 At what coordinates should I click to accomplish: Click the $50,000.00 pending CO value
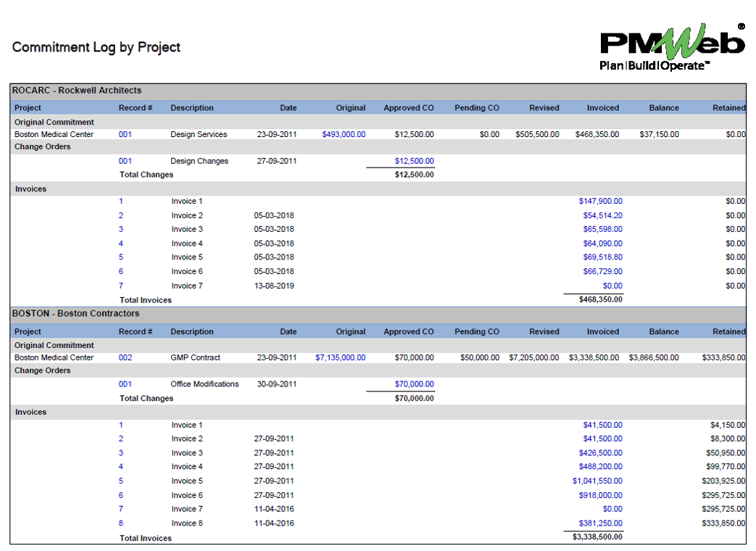(480, 357)
